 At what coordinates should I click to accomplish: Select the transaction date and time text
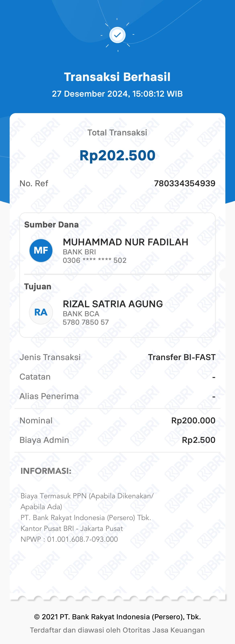click(x=117, y=94)
